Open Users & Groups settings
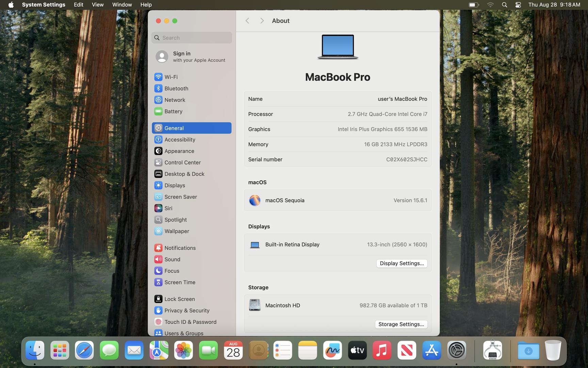 [x=192, y=333]
